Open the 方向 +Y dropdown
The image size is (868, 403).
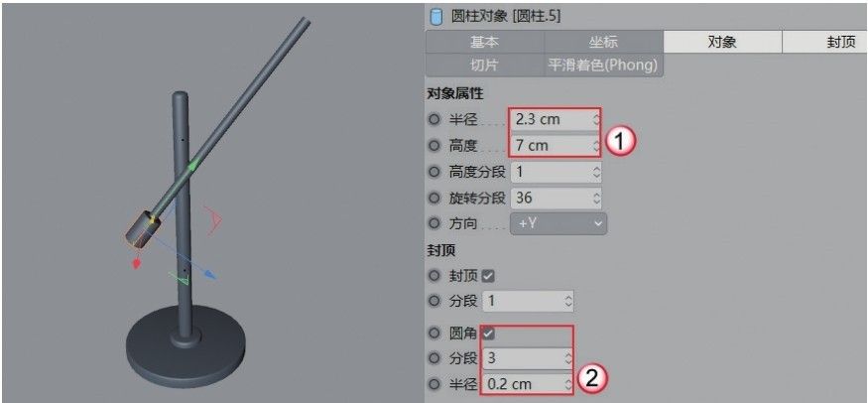click(558, 223)
